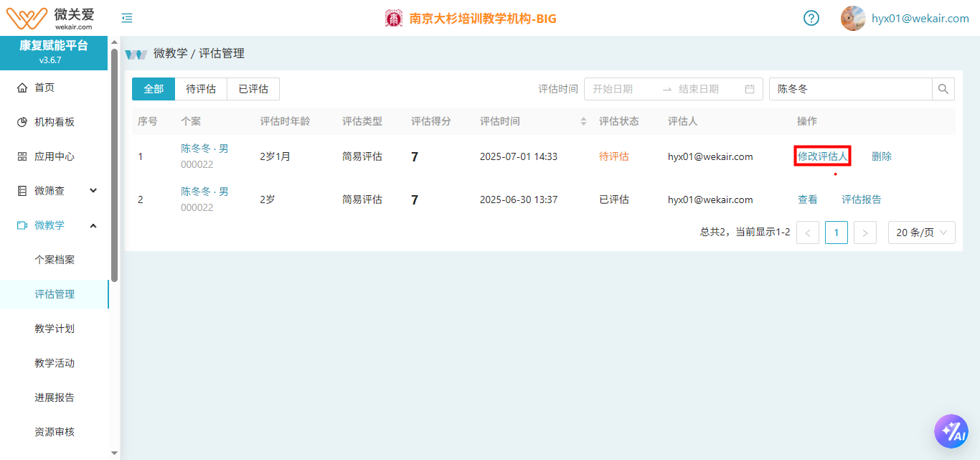Open the AI assistant floating button
This screenshot has height=460, width=980.
(951, 431)
